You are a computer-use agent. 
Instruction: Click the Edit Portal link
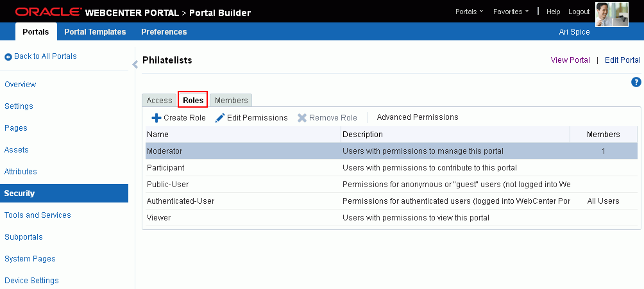(x=623, y=60)
